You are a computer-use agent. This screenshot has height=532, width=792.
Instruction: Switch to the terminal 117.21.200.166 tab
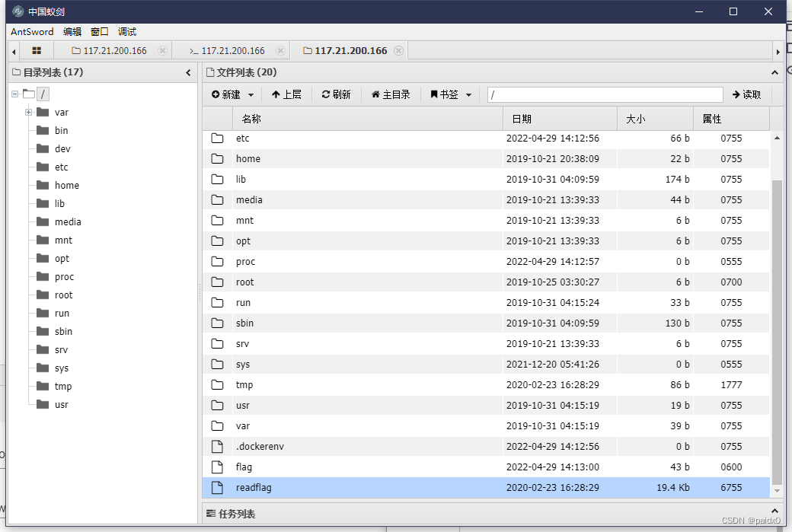(227, 50)
